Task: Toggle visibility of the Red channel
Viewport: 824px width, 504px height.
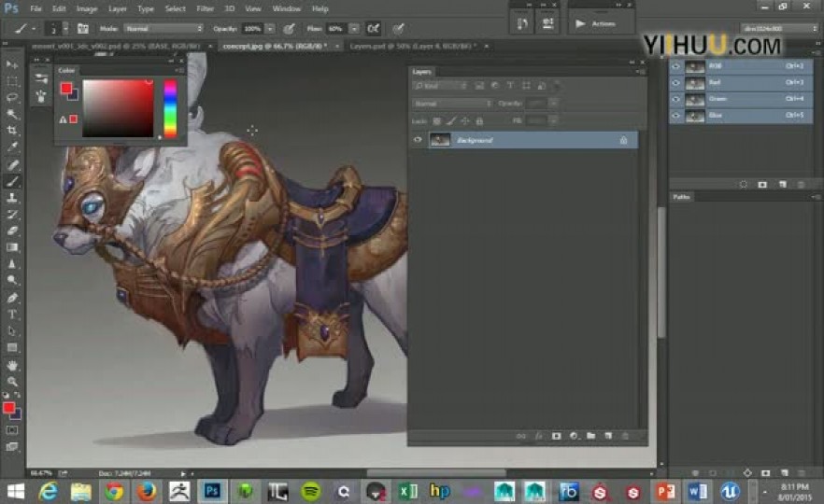Action: (x=675, y=82)
